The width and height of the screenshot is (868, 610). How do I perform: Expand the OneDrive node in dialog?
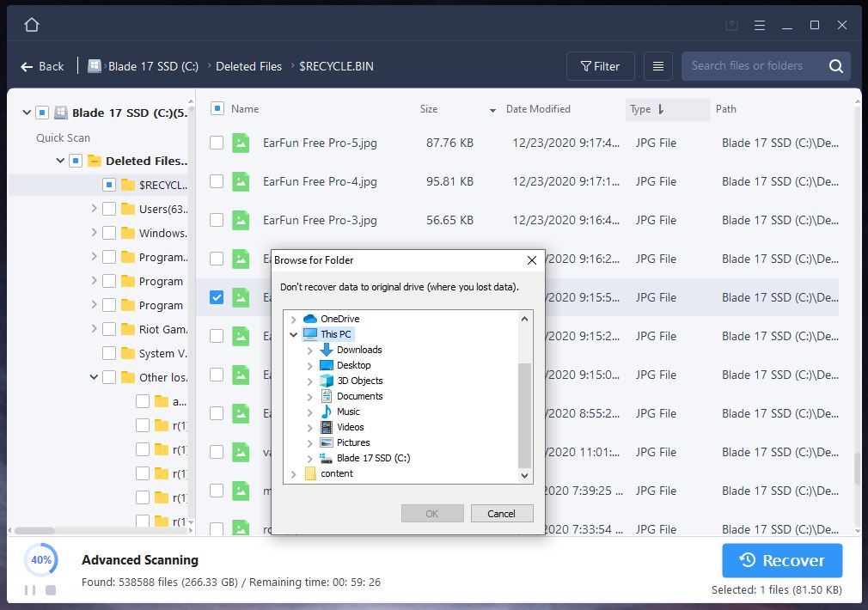(x=294, y=319)
